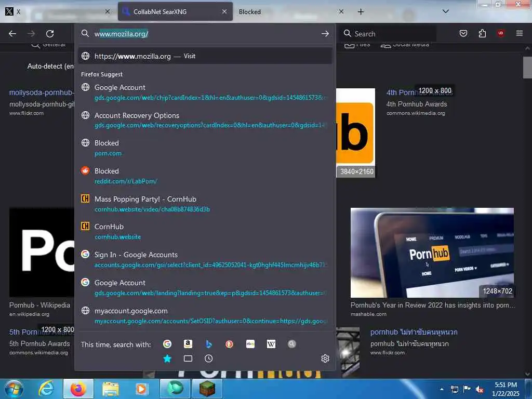The width and height of the screenshot is (532, 399).
Task: Select Account Recovery Options suggestion
Action: 205,120
